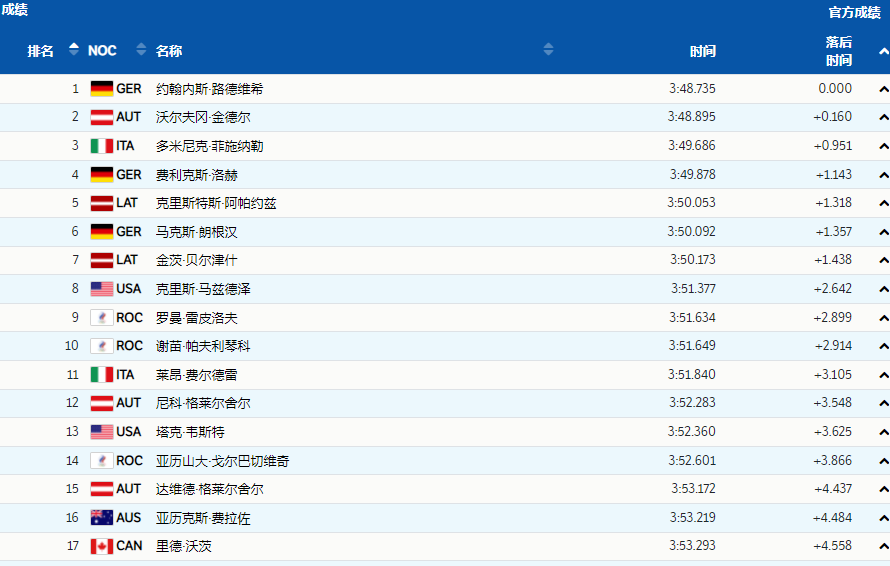Image resolution: width=890 pixels, height=566 pixels.
Task: Click the German flag for rank 1
Action: pyautogui.click(x=102, y=89)
